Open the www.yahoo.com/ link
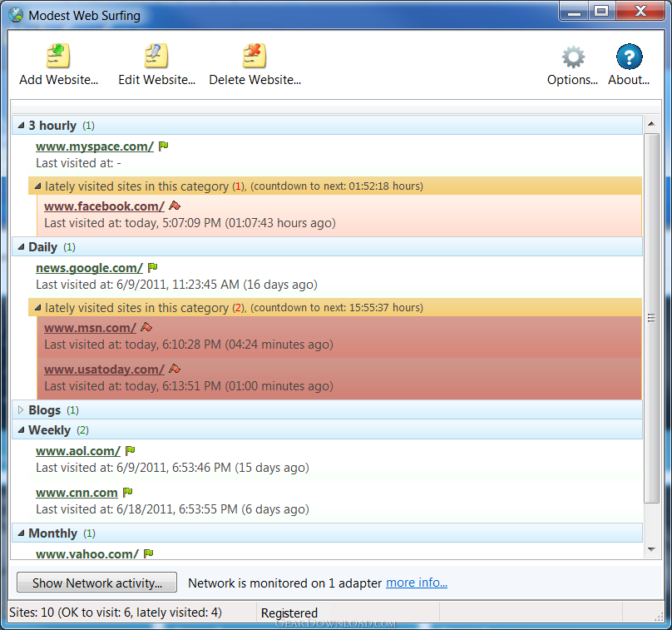The height and width of the screenshot is (630, 672). (x=87, y=553)
